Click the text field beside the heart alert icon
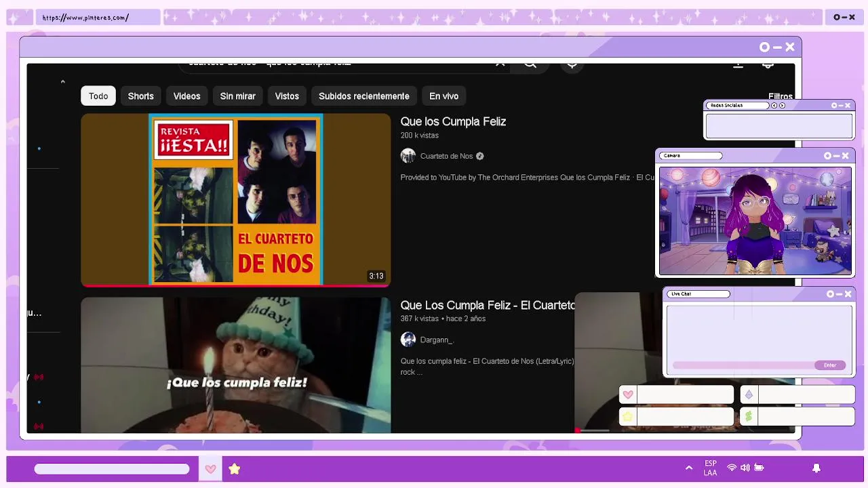 685,394
